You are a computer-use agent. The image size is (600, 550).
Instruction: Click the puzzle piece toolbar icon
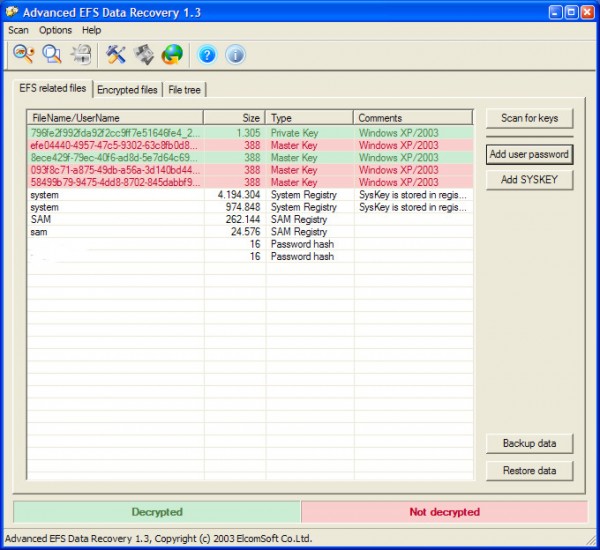(144, 55)
